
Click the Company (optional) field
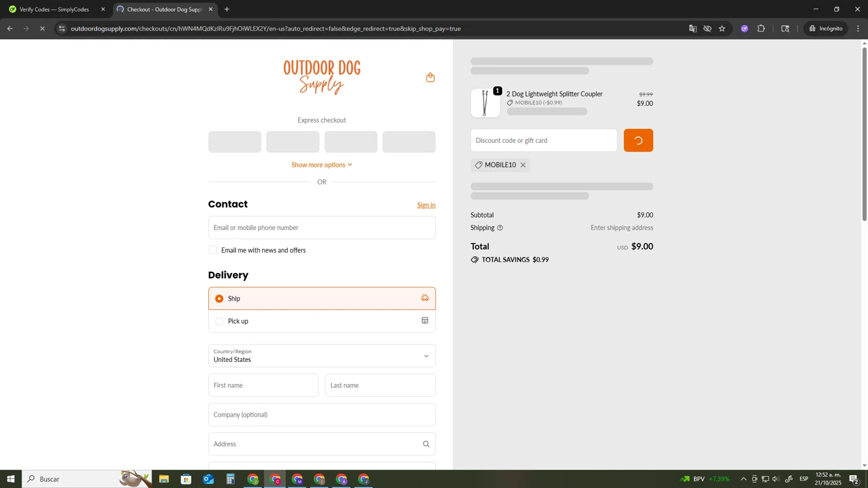tap(322, 415)
